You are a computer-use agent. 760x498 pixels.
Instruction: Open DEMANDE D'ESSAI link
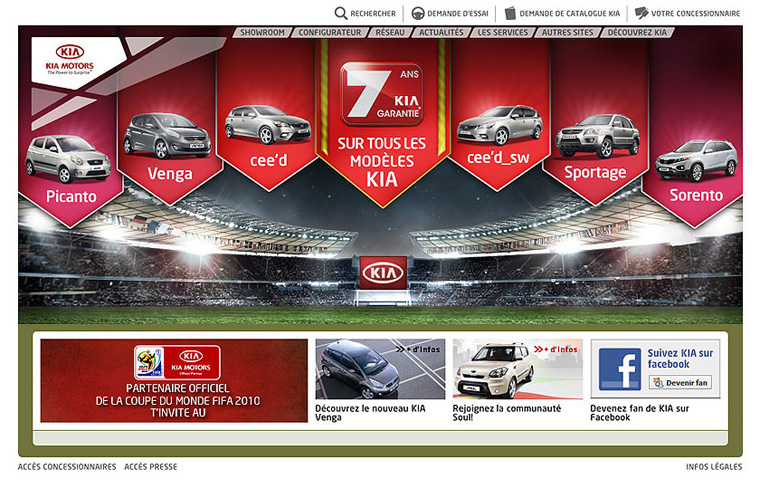click(x=458, y=14)
